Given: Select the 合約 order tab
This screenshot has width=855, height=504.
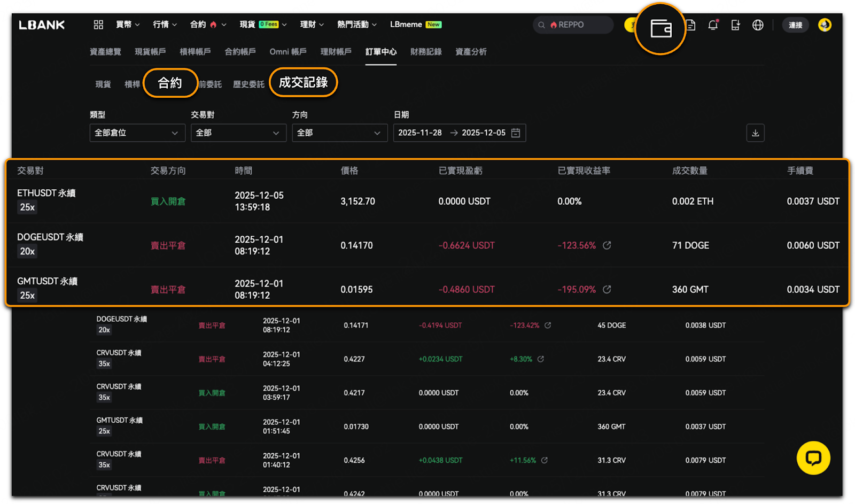Looking at the screenshot, I should click(170, 83).
